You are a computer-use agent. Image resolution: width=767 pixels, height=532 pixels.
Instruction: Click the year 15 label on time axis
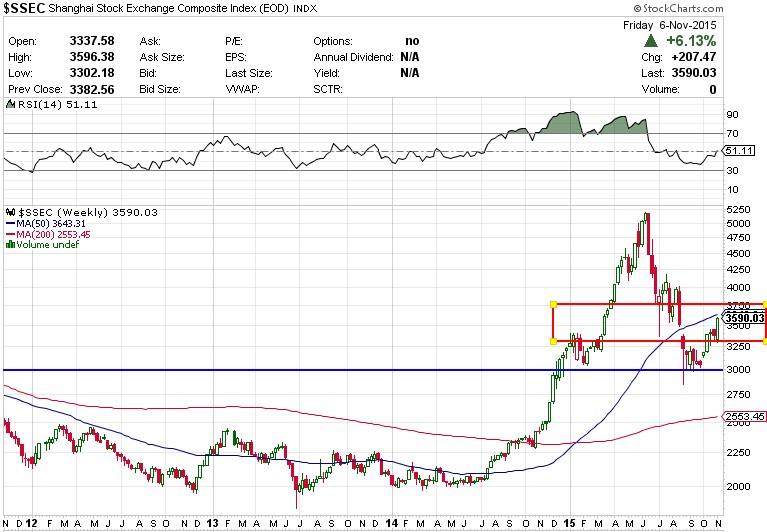coord(569,523)
